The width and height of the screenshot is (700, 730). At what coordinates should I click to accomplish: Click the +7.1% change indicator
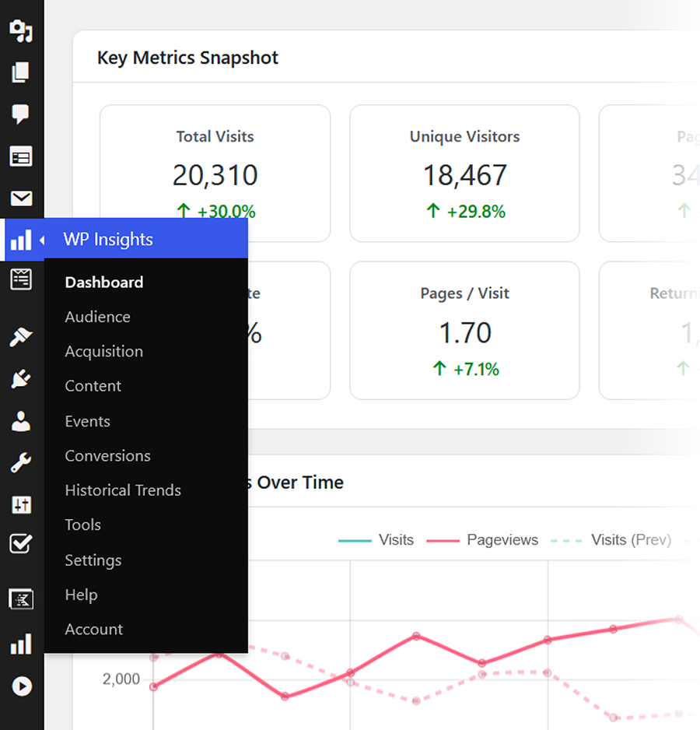pos(465,369)
